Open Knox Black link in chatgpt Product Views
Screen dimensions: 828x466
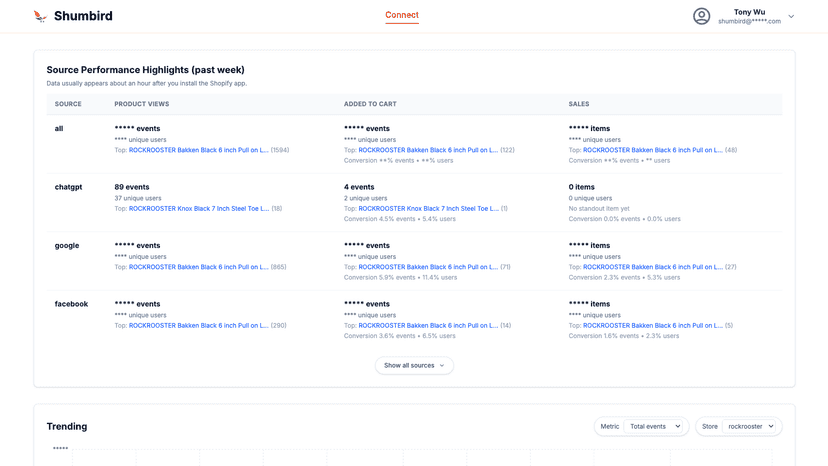[199, 209]
